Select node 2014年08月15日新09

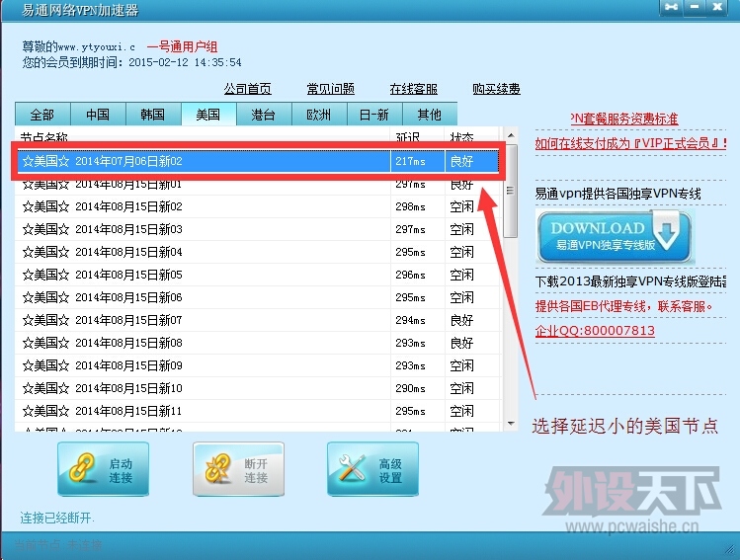[257, 365]
